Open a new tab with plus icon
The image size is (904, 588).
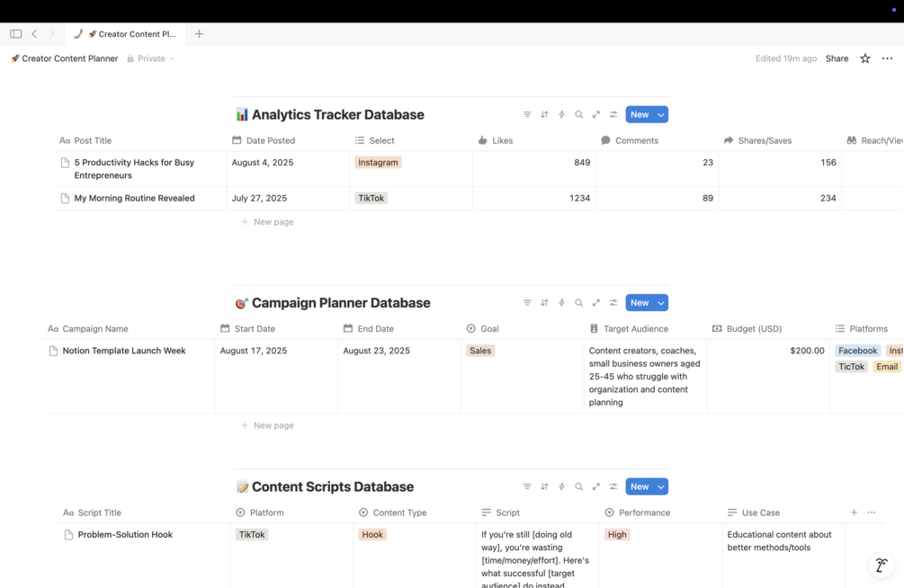199,34
